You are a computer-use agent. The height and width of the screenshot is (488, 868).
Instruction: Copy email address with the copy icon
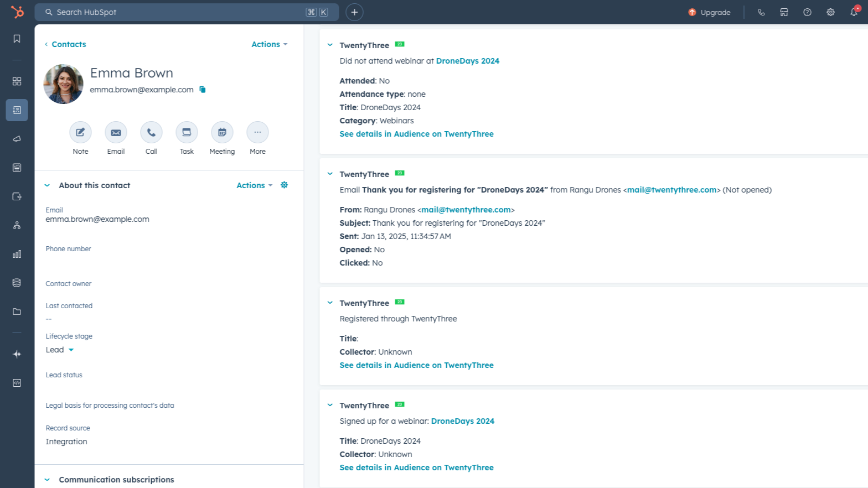203,90
